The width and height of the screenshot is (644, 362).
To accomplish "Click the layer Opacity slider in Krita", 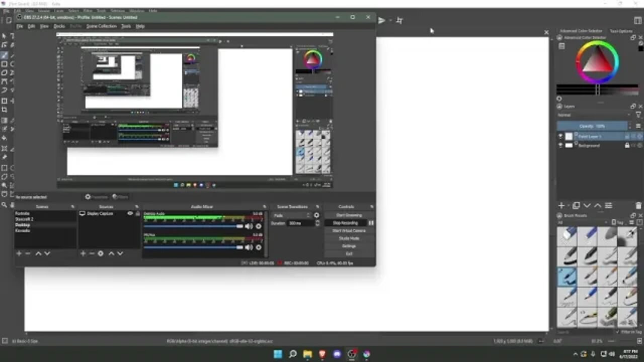I will pos(592,126).
